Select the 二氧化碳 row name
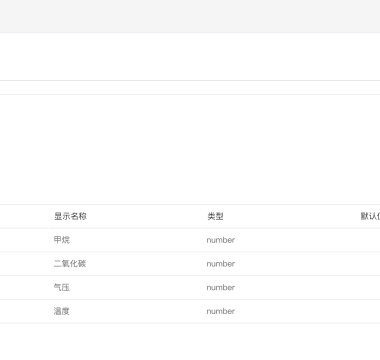Screen dimensions: 380x360 pyautogui.click(x=70, y=263)
